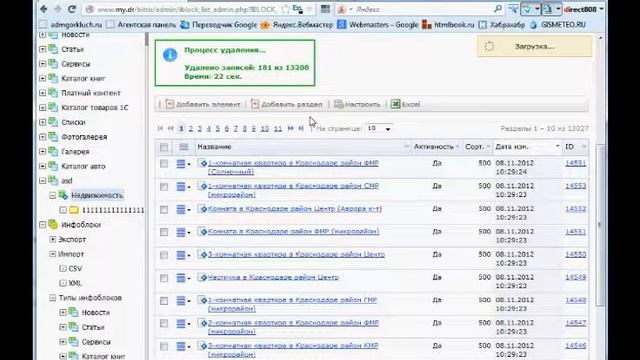Expand the Экспорт tree node
640x360 pixels.
53,239
